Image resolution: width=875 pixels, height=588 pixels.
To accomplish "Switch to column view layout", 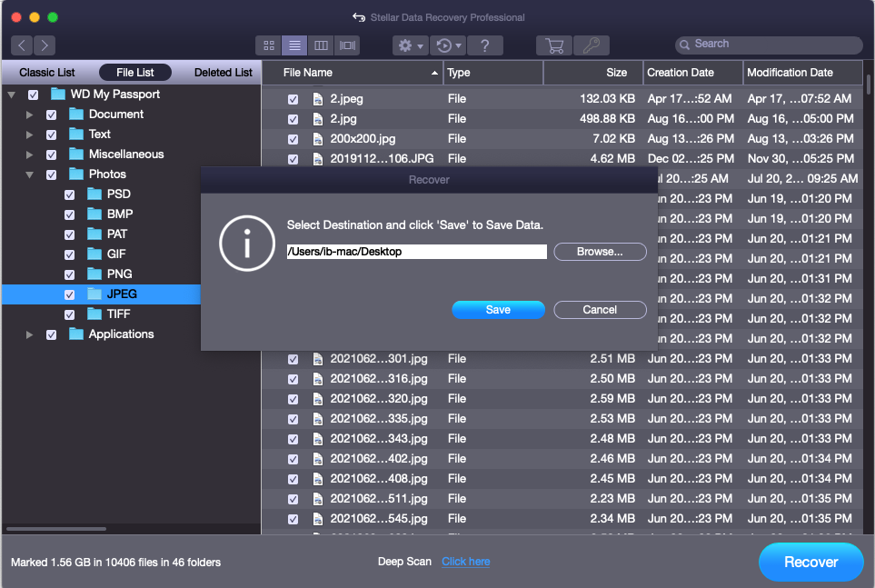I will click(320, 45).
